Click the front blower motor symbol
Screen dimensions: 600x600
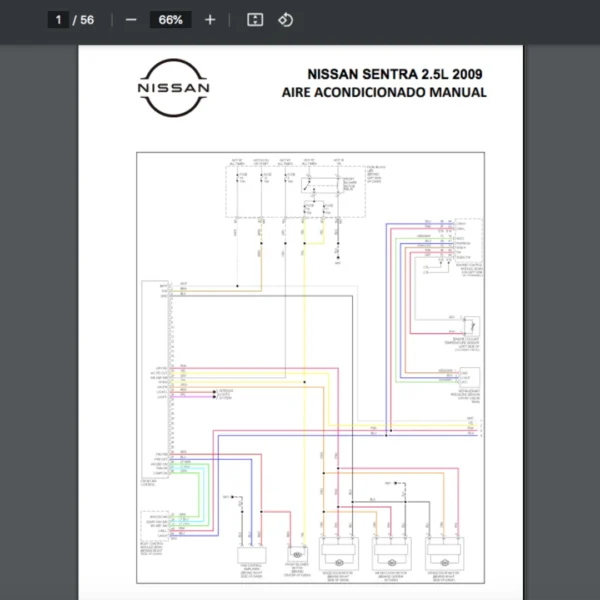(299, 555)
